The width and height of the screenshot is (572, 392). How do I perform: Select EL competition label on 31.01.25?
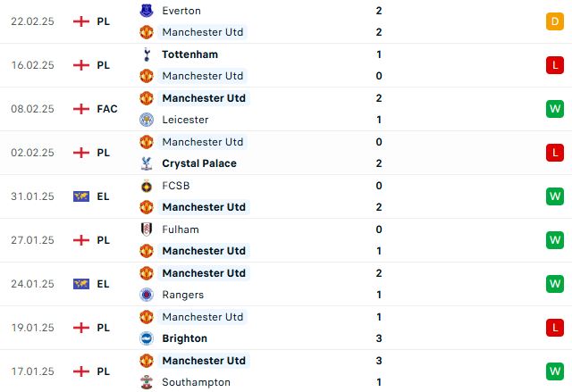[x=104, y=196]
